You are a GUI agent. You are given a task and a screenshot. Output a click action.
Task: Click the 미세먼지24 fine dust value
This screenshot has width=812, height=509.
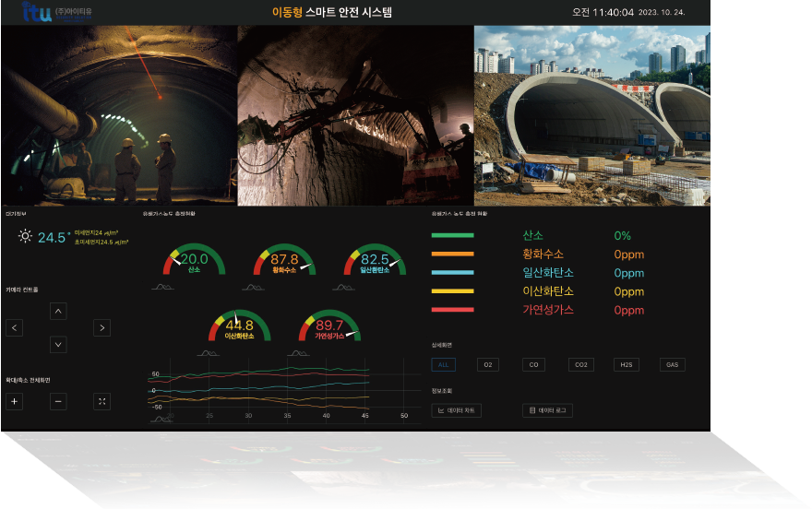pyautogui.click(x=96, y=232)
